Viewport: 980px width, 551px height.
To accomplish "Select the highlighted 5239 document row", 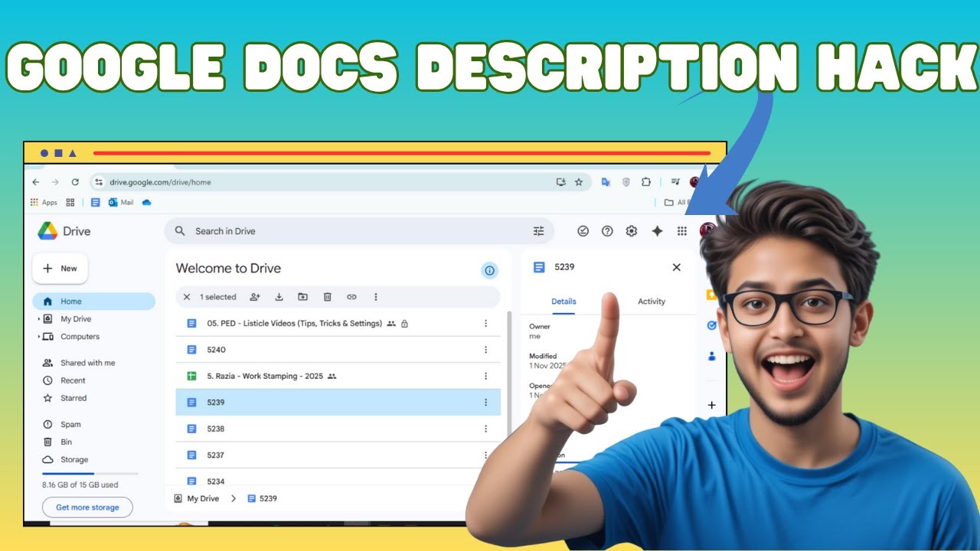I will [x=338, y=403].
